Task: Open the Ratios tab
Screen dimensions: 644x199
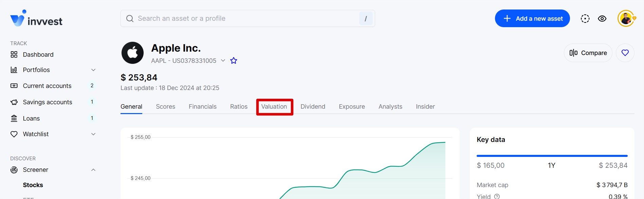Action: [239, 107]
